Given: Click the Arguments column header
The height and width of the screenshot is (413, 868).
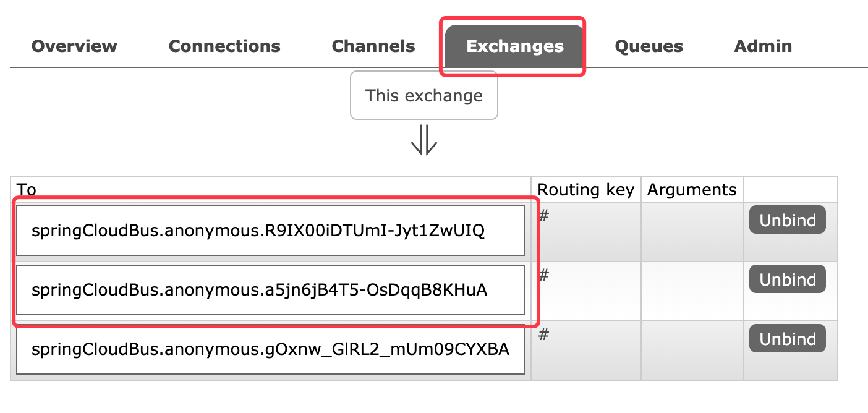Looking at the screenshot, I should coord(692,189).
